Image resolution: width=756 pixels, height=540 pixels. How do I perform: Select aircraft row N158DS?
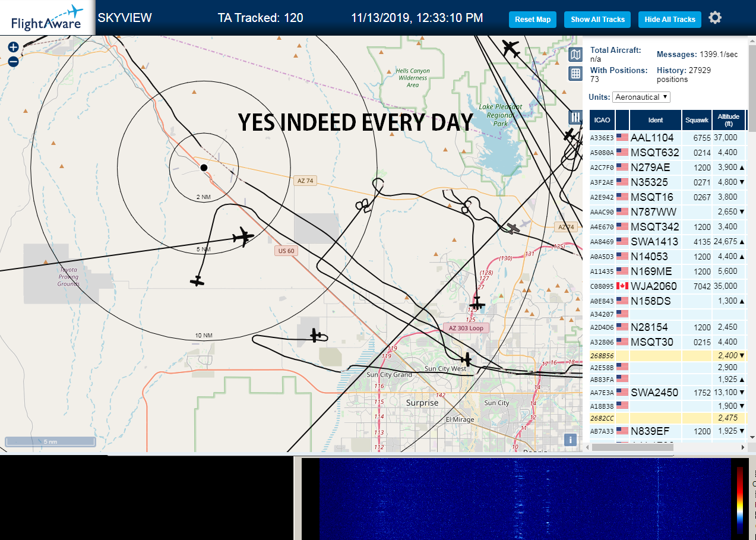pyautogui.click(x=668, y=301)
